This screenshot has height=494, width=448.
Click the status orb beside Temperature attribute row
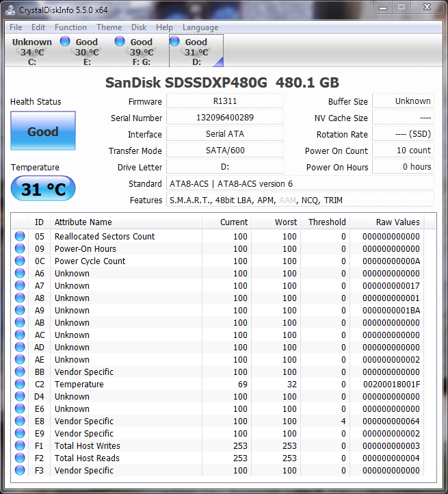[20, 385]
